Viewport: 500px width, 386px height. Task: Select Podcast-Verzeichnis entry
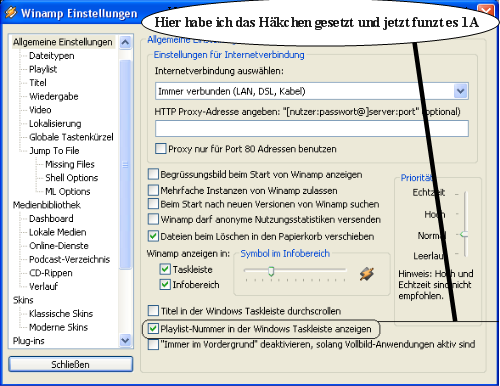pyautogui.click(x=69, y=259)
